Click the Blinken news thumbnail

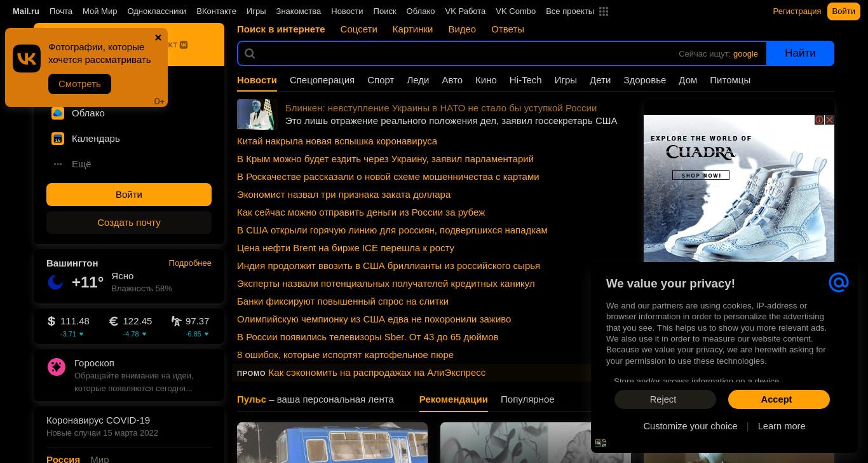pos(257,114)
